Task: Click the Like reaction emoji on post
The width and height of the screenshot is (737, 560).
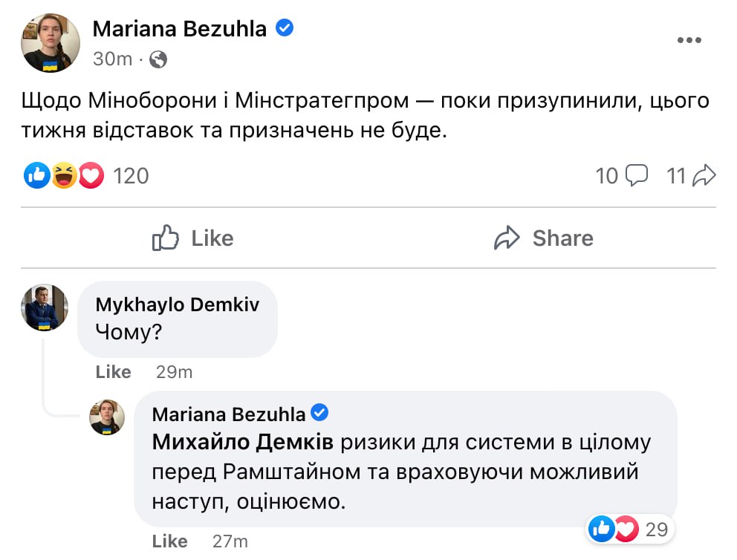Action: (36, 176)
